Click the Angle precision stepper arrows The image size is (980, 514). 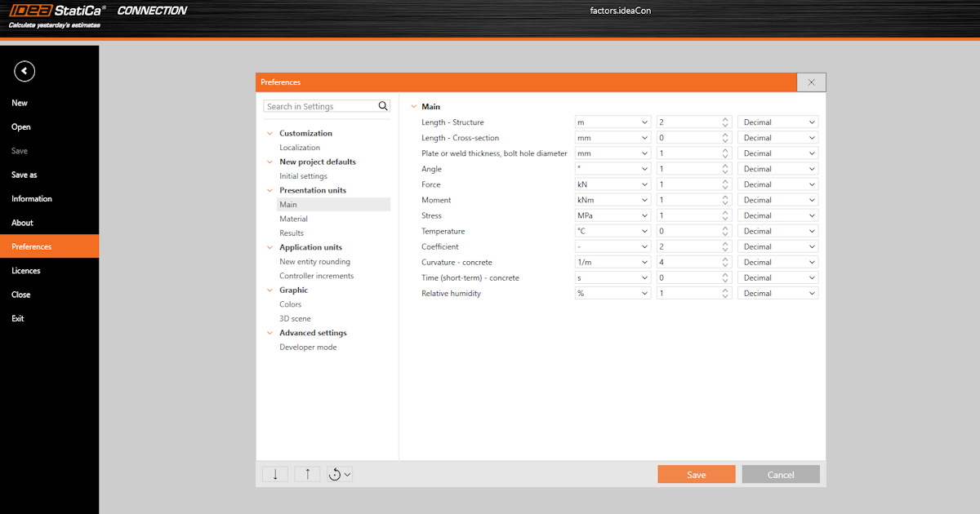[724, 169]
